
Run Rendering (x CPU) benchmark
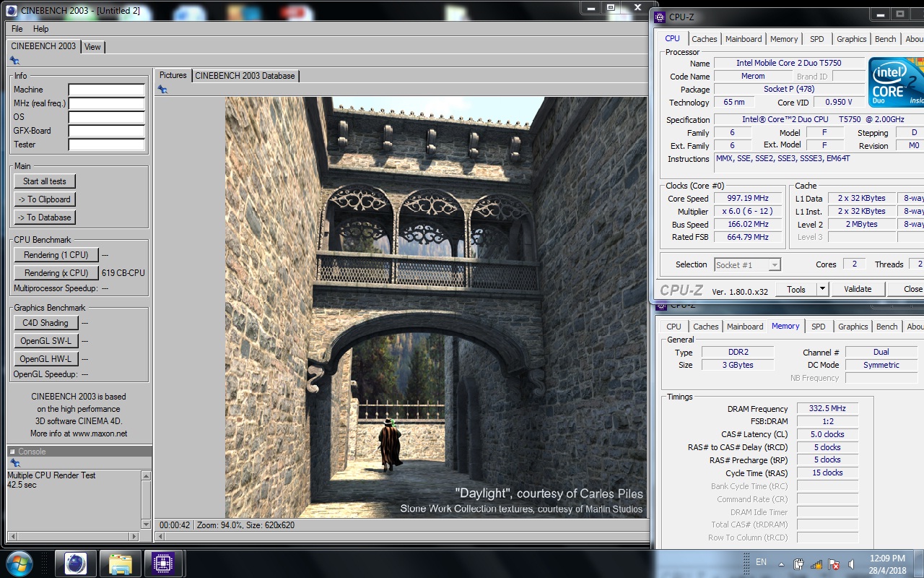point(56,273)
